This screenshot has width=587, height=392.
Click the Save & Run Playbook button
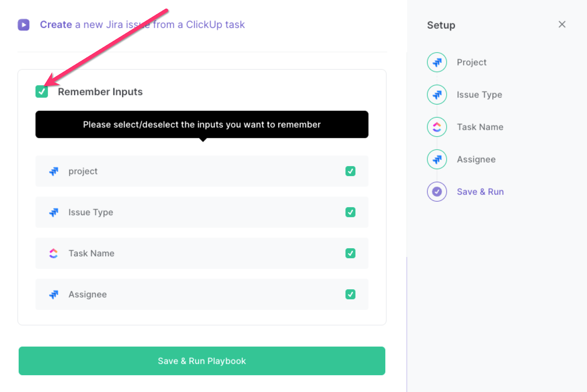click(x=202, y=361)
